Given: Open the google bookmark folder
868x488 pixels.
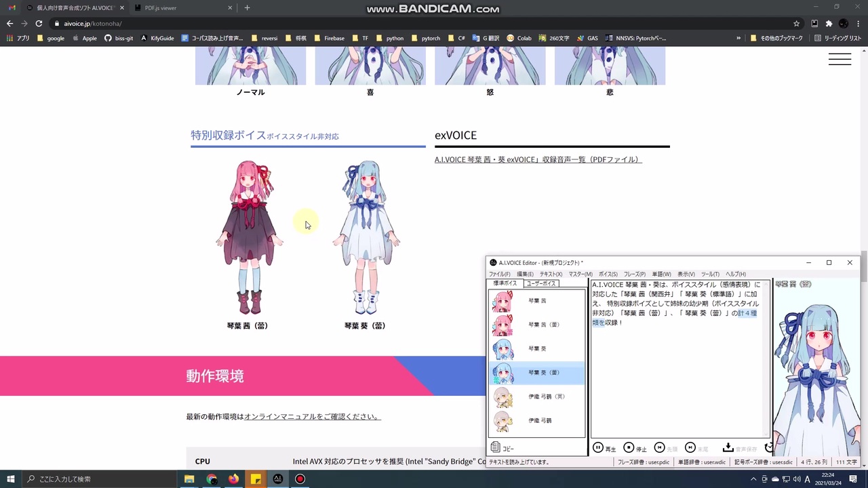Looking at the screenshot, I should coord(51,39).
